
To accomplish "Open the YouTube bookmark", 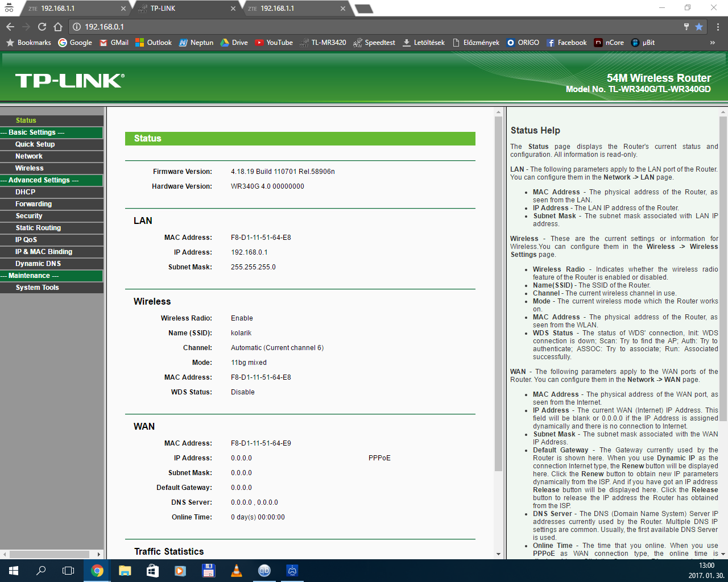I will [274, 43].
